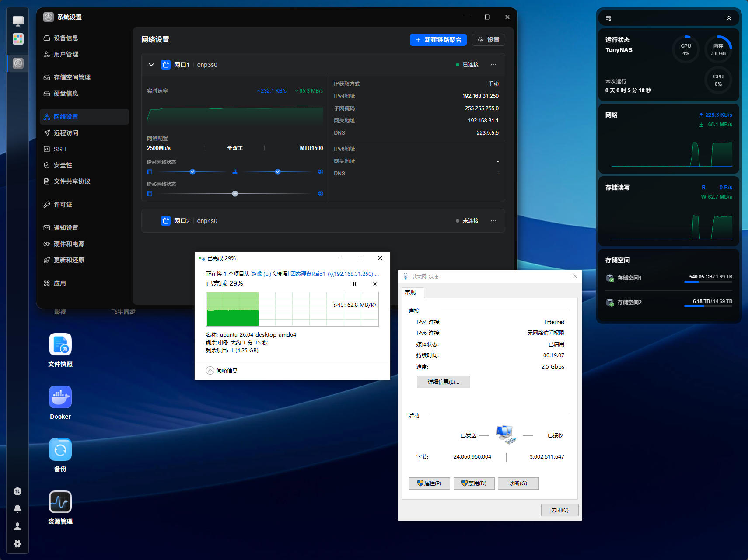Click GPU usage gauge in widget
Screen dimensions: 748x560
click(718, 80)
